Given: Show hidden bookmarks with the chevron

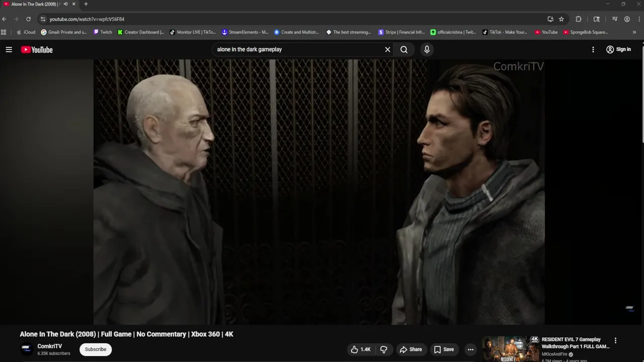Looking at the screenshot, I should click(x=634, y=32).
